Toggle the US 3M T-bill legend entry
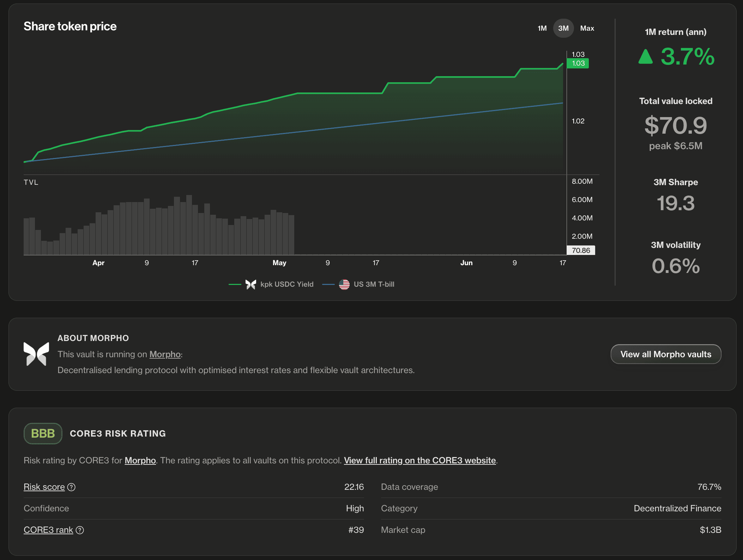The height and width of the screenshot is (560, 743). (358, 284)
